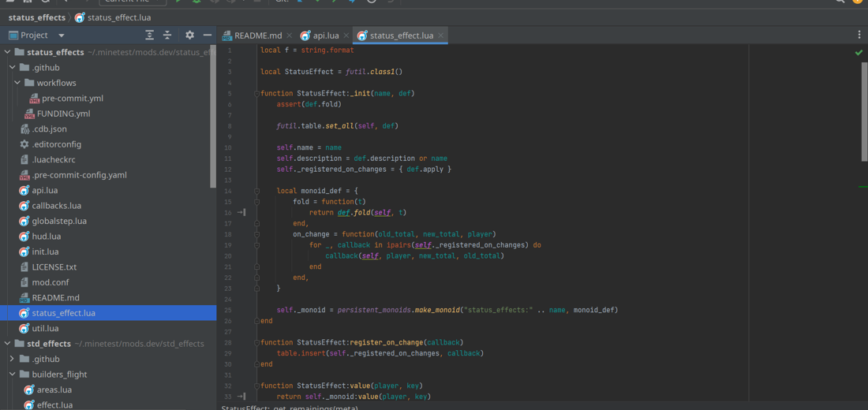The image size is (868, 410).
Task: Click the Expand All icon in Project panel
Action: coord(149,35)
